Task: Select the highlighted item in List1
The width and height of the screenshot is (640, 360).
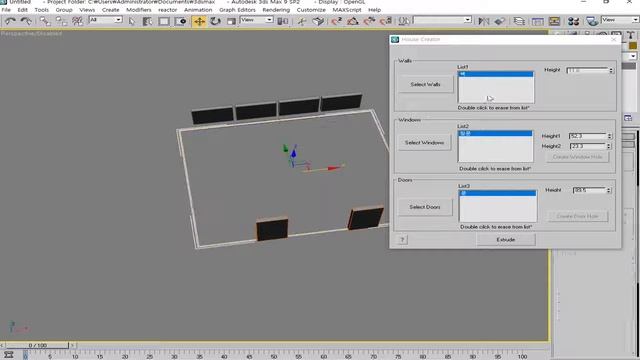Action: pos(496,74)
